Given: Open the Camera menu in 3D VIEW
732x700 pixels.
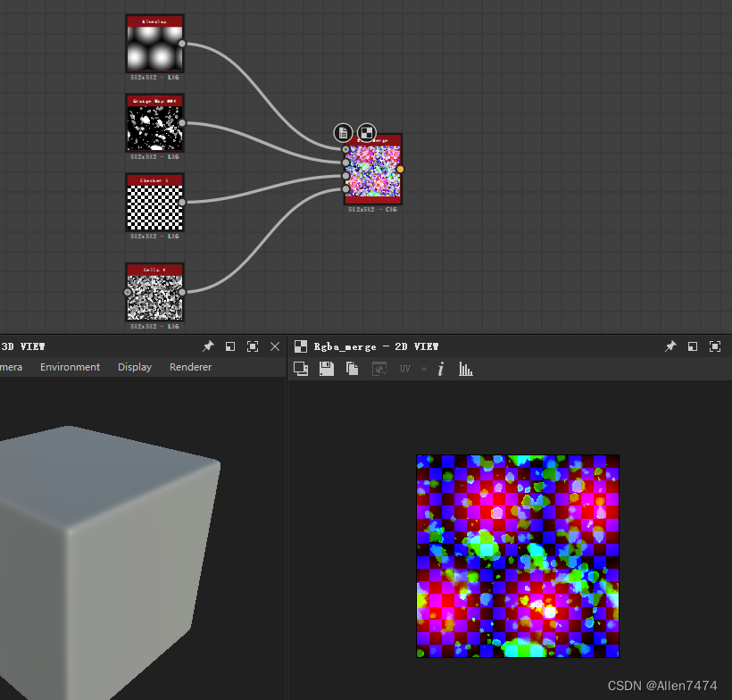Looking at the screenshot, I should 11,367.
